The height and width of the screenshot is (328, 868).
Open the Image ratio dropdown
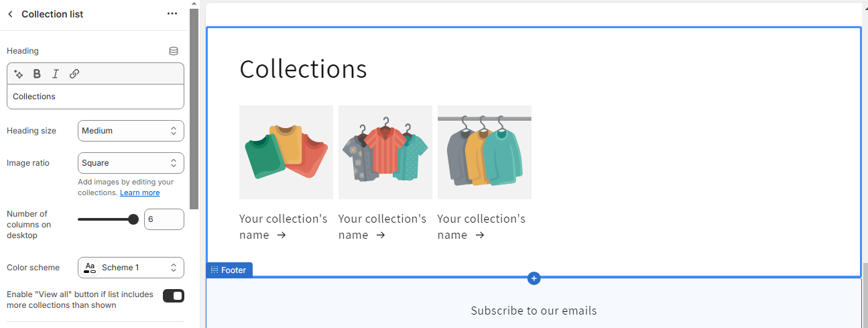131,163
